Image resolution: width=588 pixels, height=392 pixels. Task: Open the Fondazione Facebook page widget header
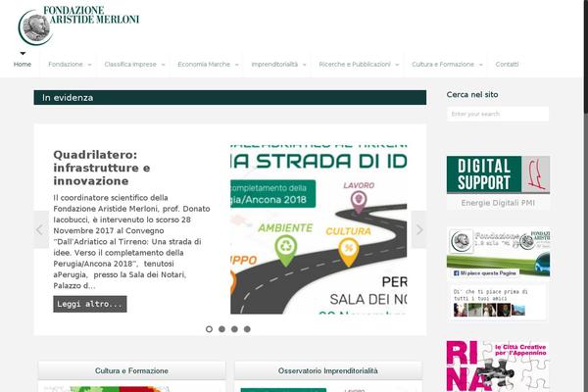498,241
